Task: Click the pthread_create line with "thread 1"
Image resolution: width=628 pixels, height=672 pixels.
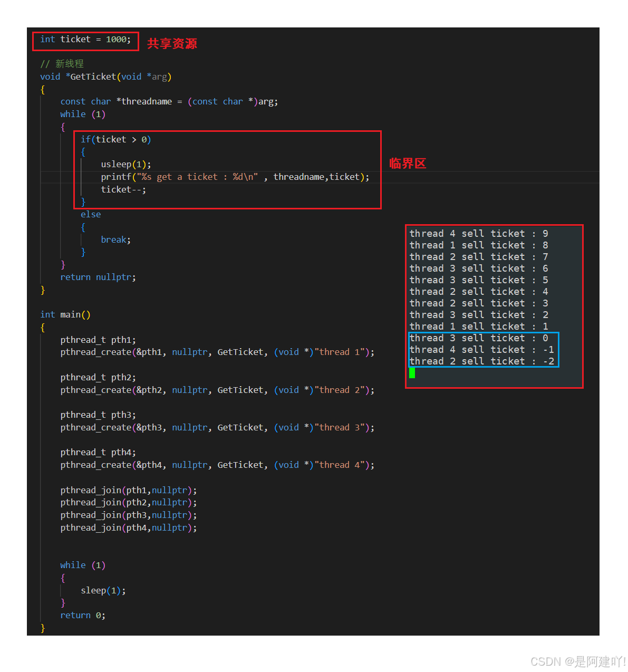Action: [217, 352]
